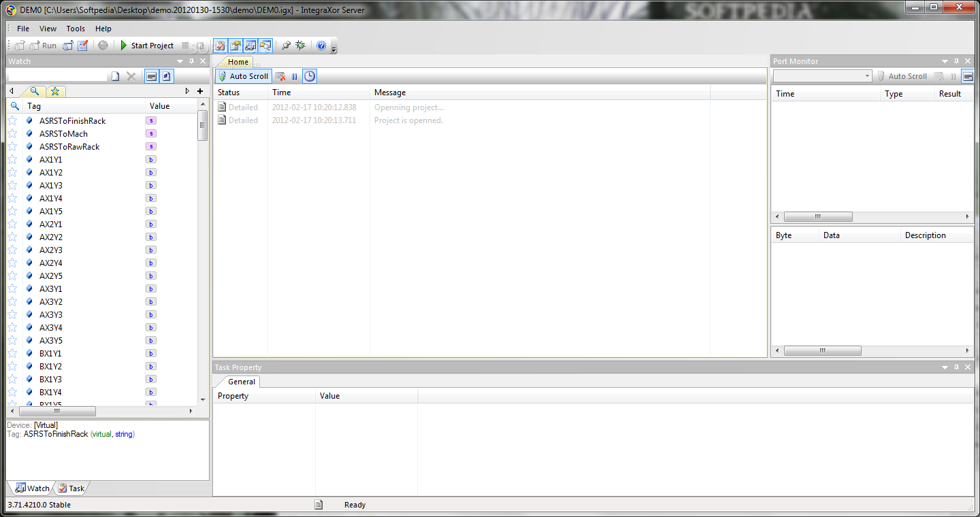
Task: Click the left tab scroll arrow in Watch
Action: click(x=11, y=91)
